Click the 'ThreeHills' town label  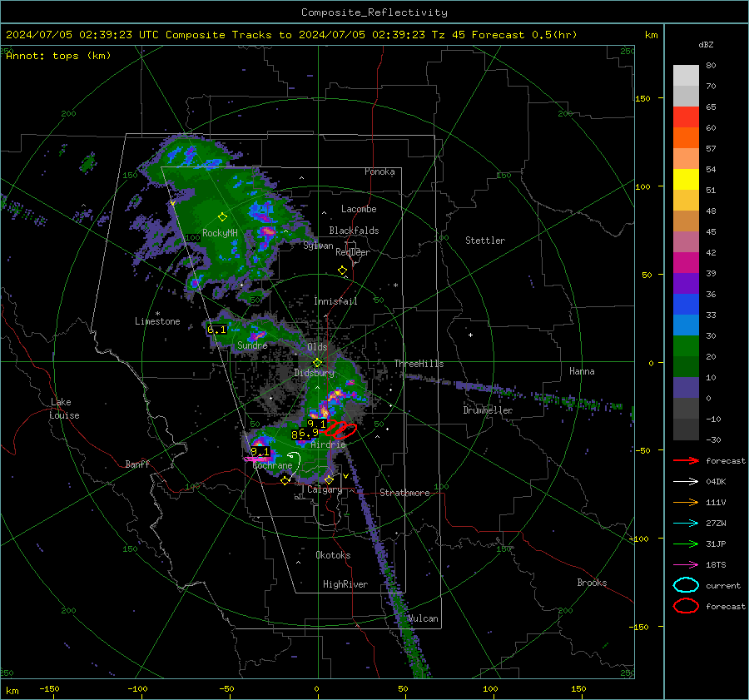tap(419, 364)
